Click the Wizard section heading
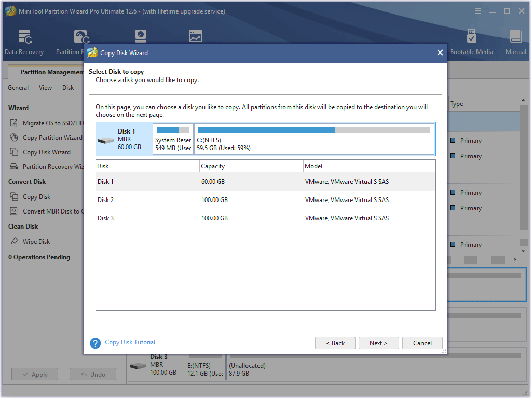 click(x=18, y=108)
